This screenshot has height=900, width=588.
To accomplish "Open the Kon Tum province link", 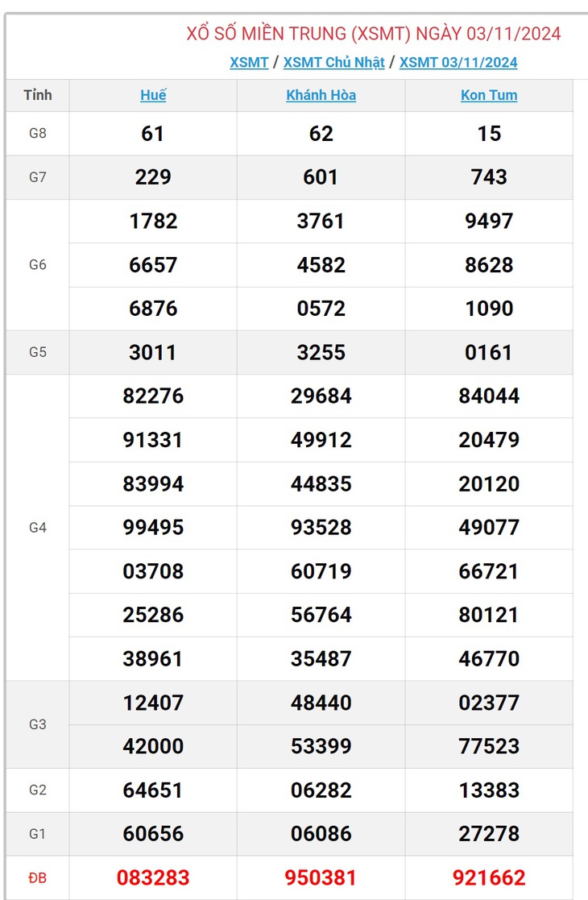I will click(x=489, y=95).
